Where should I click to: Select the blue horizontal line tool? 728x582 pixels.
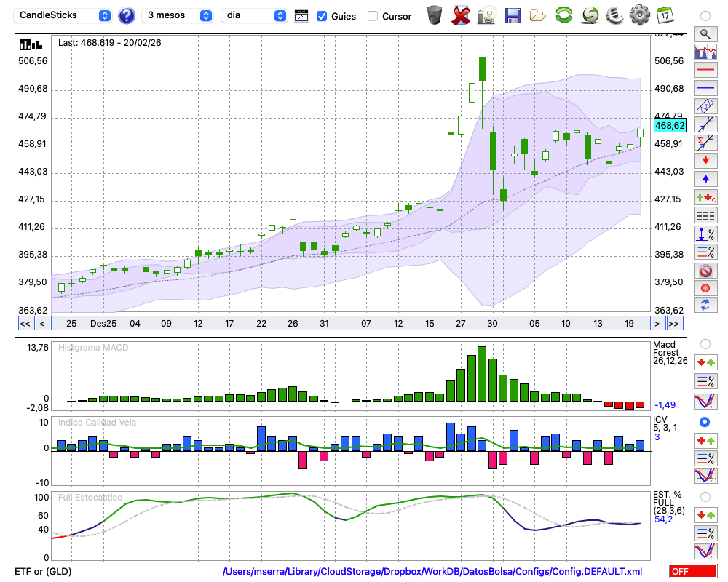pos(705,88)
